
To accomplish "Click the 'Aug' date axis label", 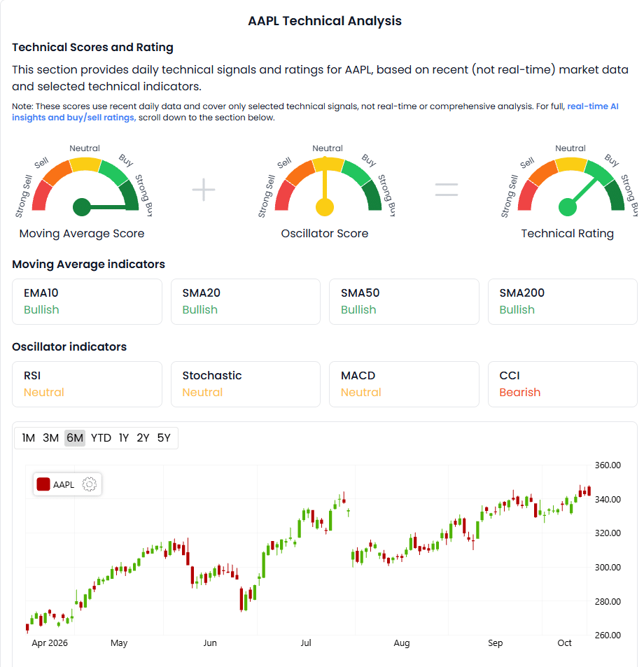I will [x=402, y=643].
